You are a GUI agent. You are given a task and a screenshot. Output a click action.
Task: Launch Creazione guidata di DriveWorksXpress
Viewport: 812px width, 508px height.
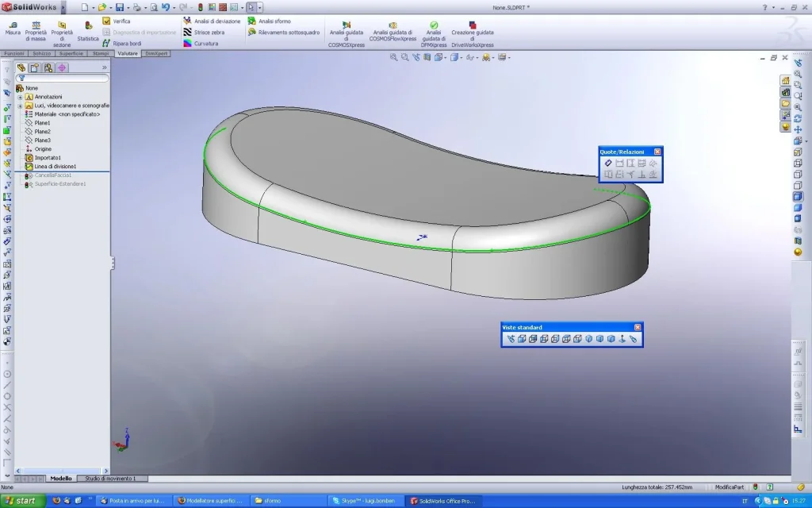[x=473, y=34]
